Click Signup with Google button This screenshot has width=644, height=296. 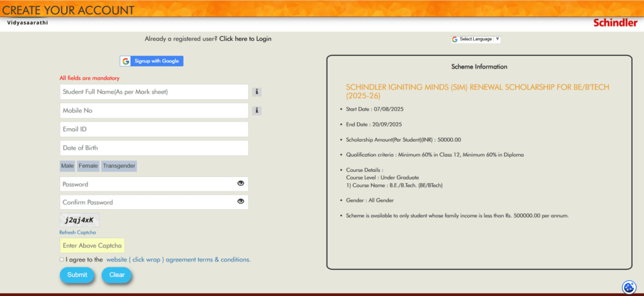tap(152, 61)
